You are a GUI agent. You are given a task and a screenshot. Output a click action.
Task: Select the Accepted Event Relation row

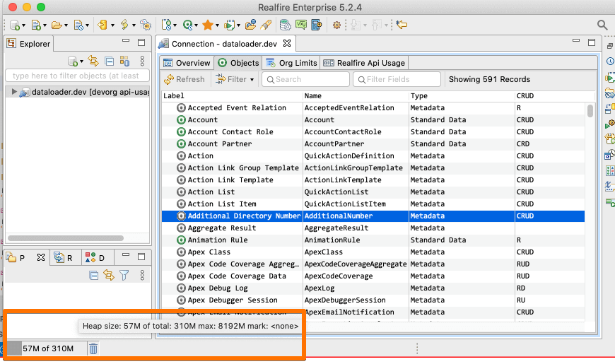click(373, 108)
